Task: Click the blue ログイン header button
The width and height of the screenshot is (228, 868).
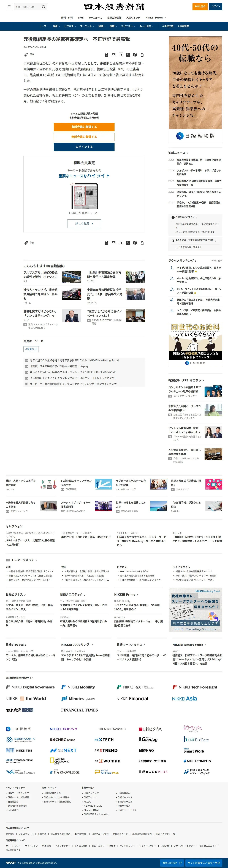Action: pos(216,6)
